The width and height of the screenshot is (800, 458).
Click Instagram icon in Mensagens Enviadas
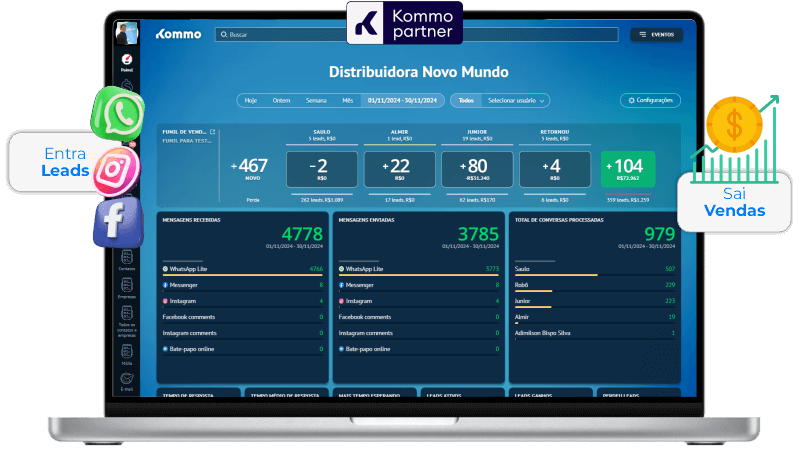pyautogui.click(x=341, y=301)
